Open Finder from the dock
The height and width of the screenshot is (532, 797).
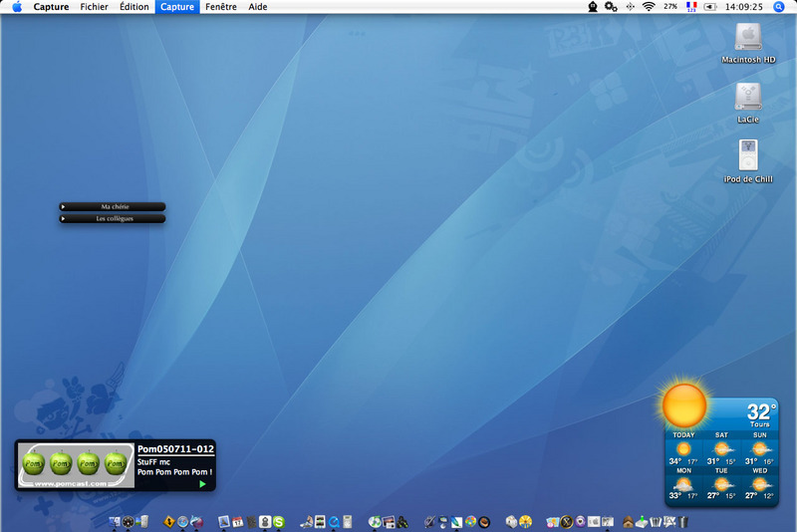click(115, 521)
